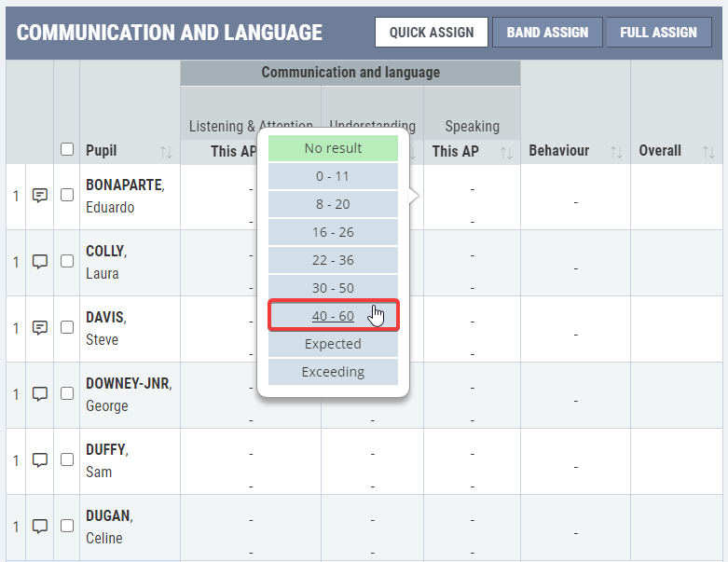Screen dimensions: 728x562
Task: Choose the 8 - 20 band
Action: coord(333,204)
